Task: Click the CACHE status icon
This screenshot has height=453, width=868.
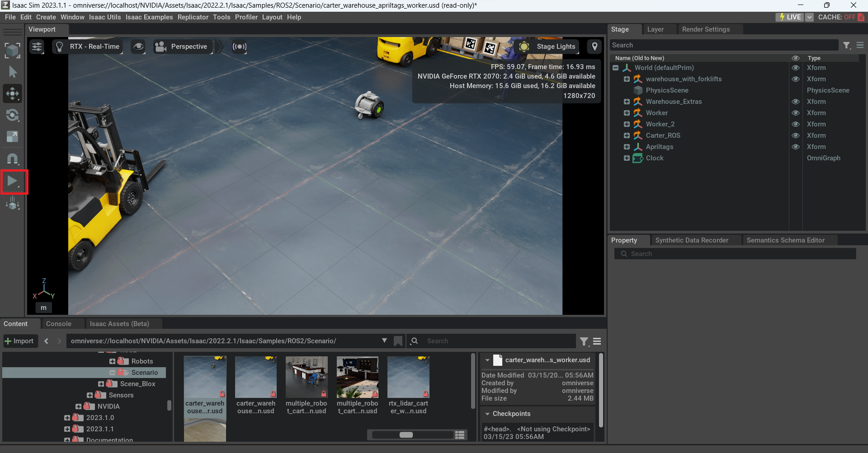Action: (x=861, y=17)
